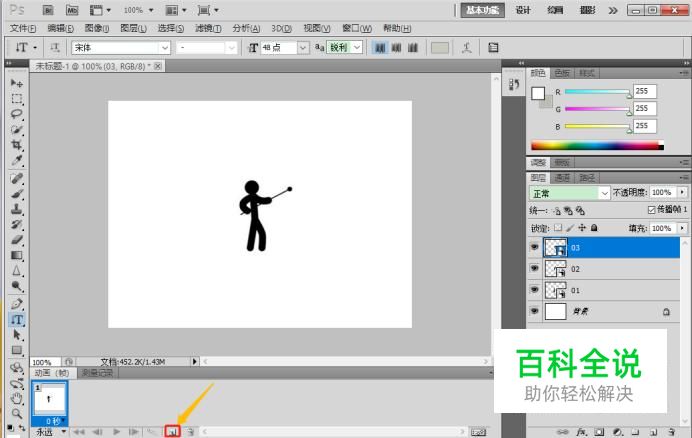Open the 滤镜 menu
The height and width of the screenshot is (438, 692).
tap(205, 28)
